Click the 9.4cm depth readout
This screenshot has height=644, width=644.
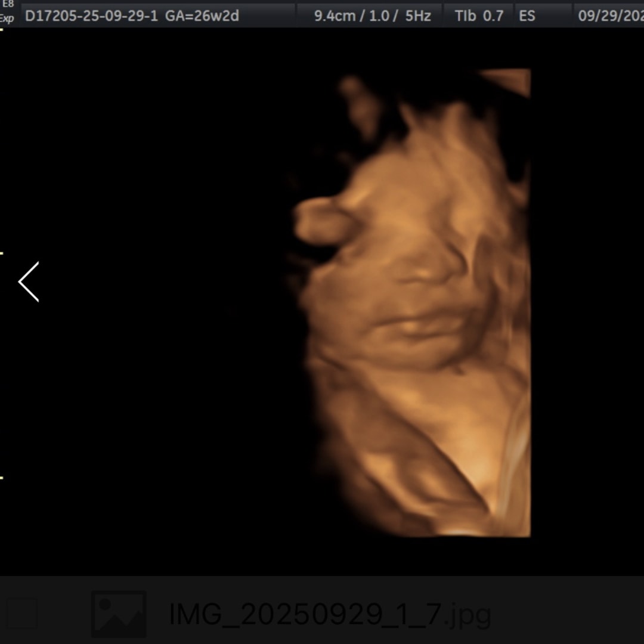click(334, 16)
